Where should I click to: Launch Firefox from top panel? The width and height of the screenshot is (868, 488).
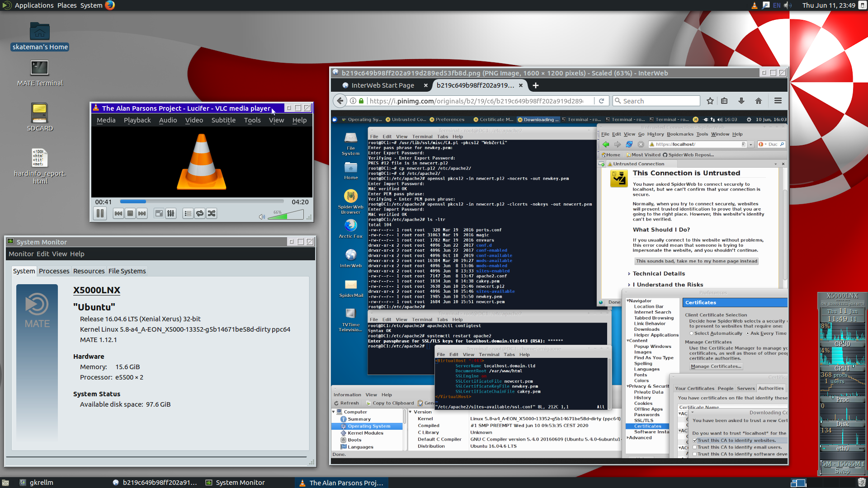click(110, 5)
